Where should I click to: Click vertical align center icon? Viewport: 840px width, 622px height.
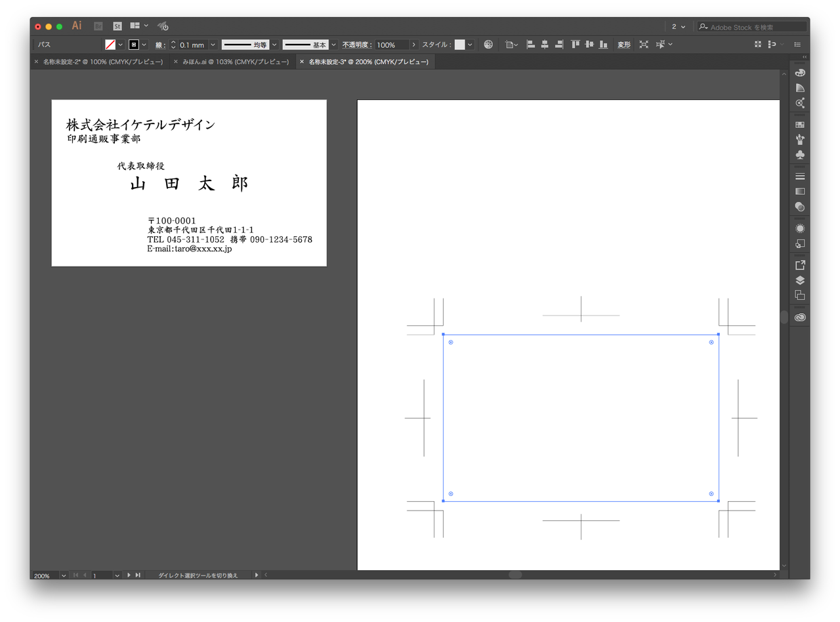click(589, 45)
